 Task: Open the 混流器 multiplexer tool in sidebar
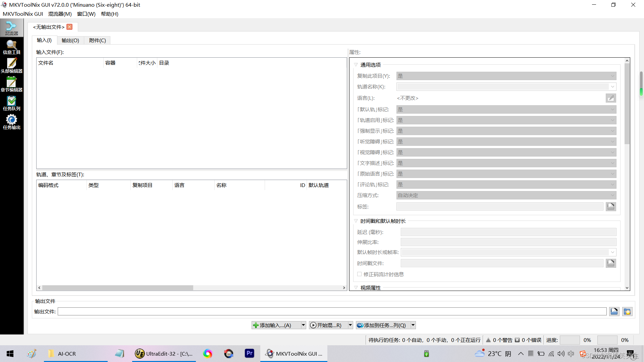pyautogui.click(x=11, y=28)
